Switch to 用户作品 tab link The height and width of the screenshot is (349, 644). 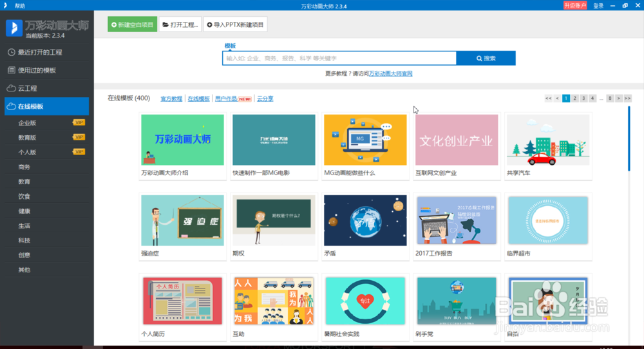tap(226, 99)
